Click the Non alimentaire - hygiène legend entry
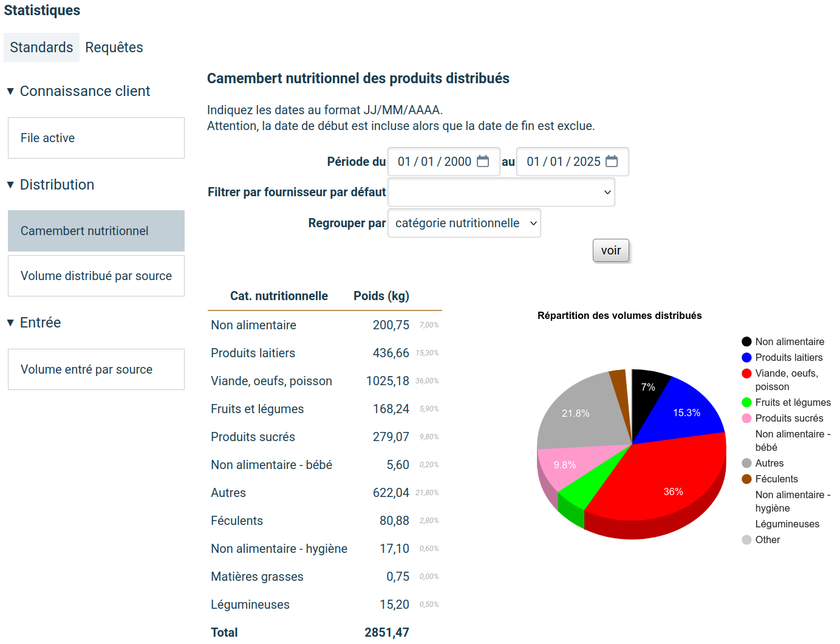This screenshot has width=840, height=644. (793, 501)
